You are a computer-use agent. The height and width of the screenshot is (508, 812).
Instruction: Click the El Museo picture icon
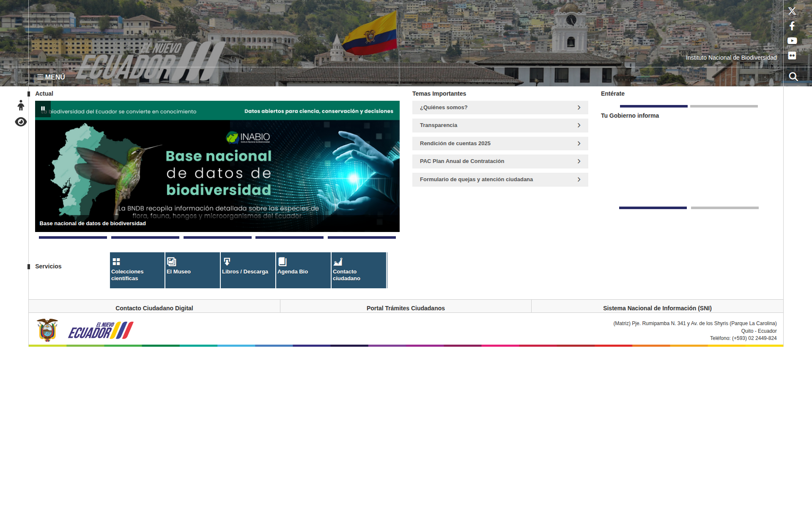coord(171,262)
